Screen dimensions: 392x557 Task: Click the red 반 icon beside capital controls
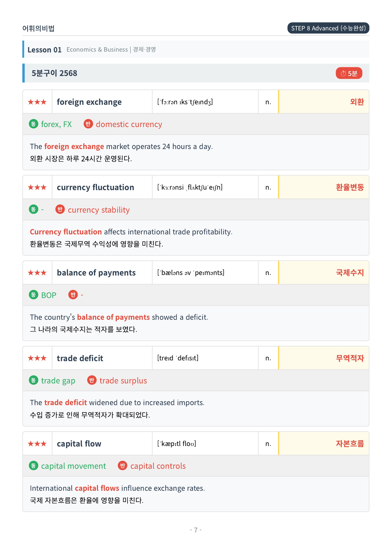[123, 466]
